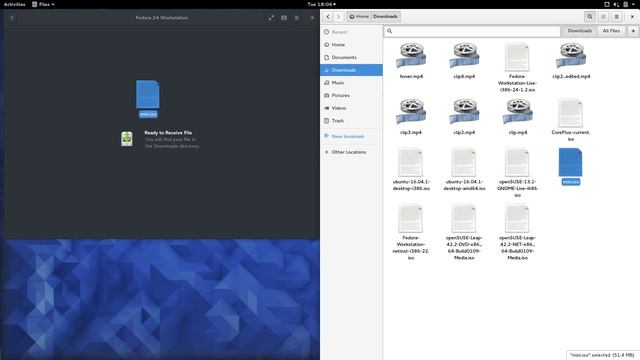Go back in the Fedora 24 Workstation window

(12, 18)
